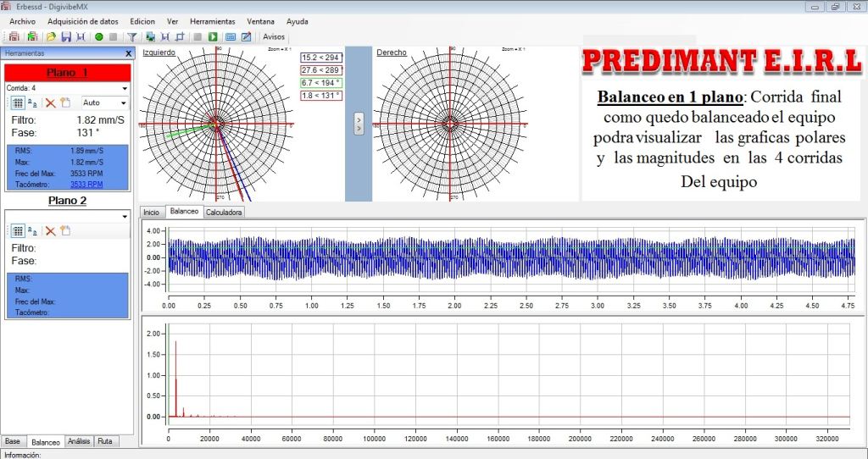This screenshot has height=459, width=868.
Task: Click the open folder icon in toolbar
Action: pos(51,37)
